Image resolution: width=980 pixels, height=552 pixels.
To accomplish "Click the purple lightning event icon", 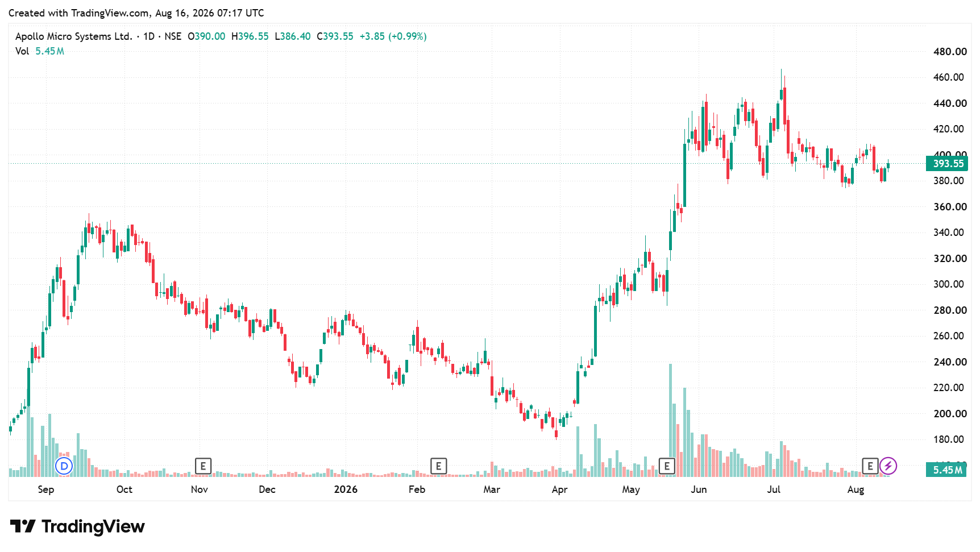I will coord(888,466).
